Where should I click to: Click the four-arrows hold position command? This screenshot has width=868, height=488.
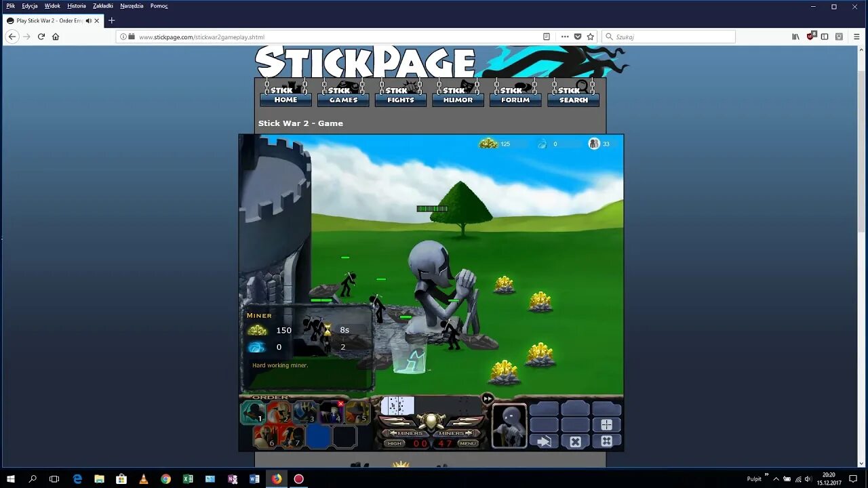point(606,441)
